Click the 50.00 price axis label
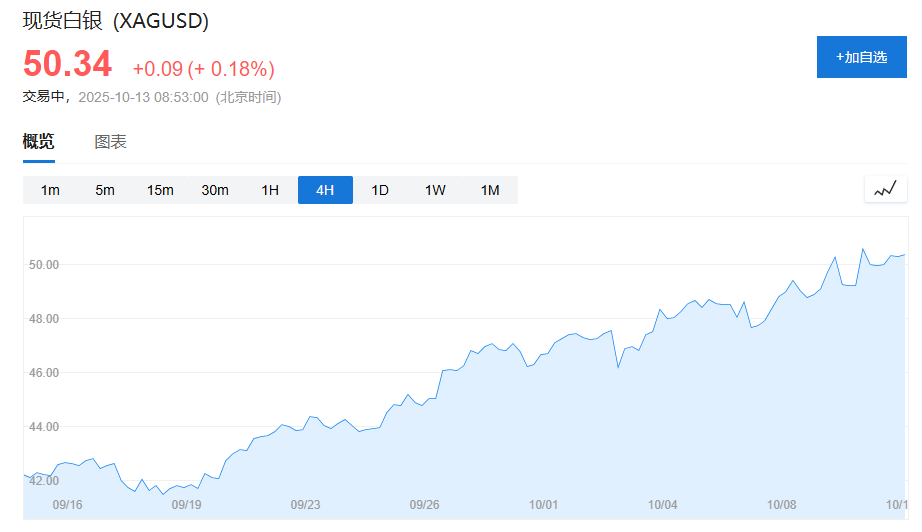This screenshot has width=922, height=532. (45, 265)
